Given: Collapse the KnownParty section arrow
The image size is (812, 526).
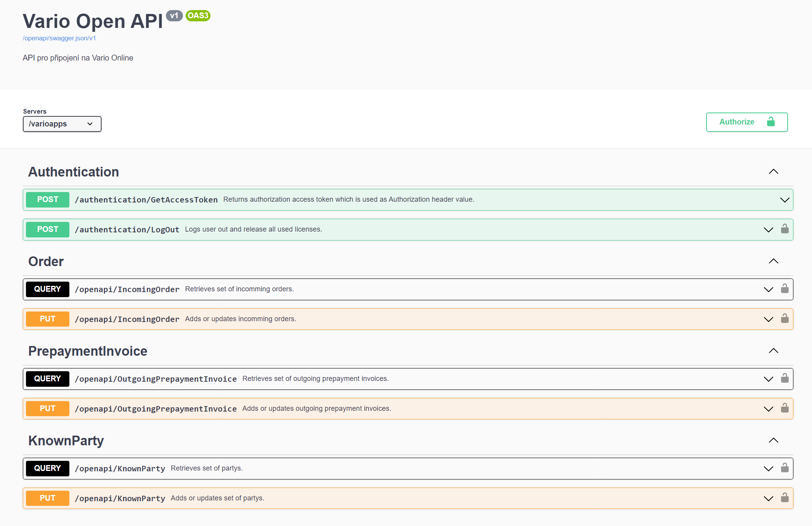Looking at the screenshot, I should point(773,440).
